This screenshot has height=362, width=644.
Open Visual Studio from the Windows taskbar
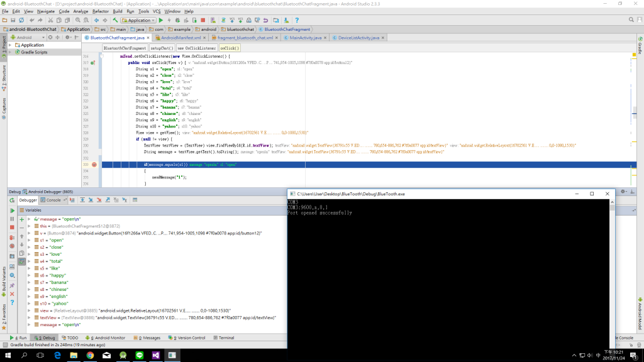156,355
